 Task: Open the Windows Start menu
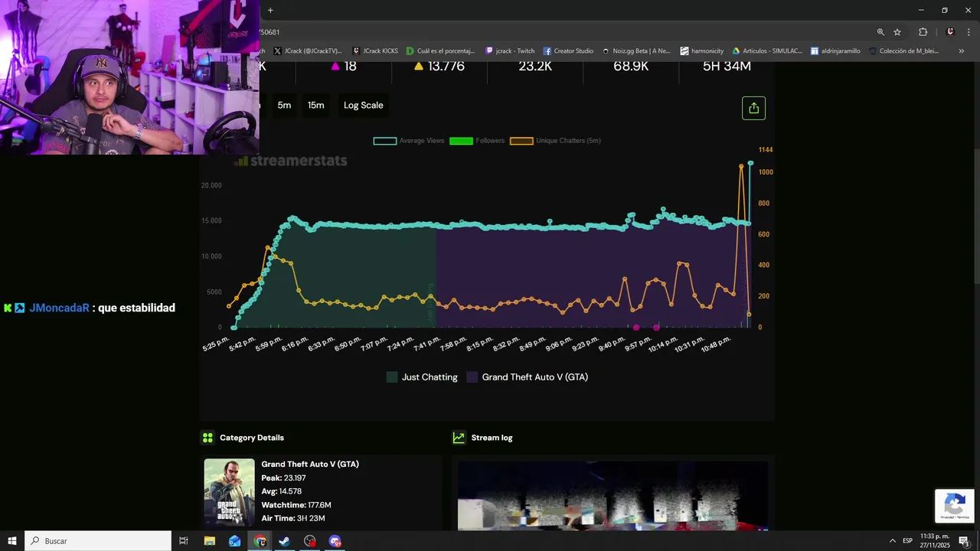(x=12, y=541)
